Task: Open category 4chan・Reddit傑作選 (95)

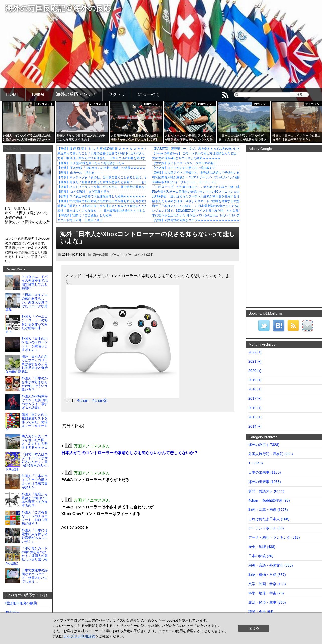Action: (269, 500)
